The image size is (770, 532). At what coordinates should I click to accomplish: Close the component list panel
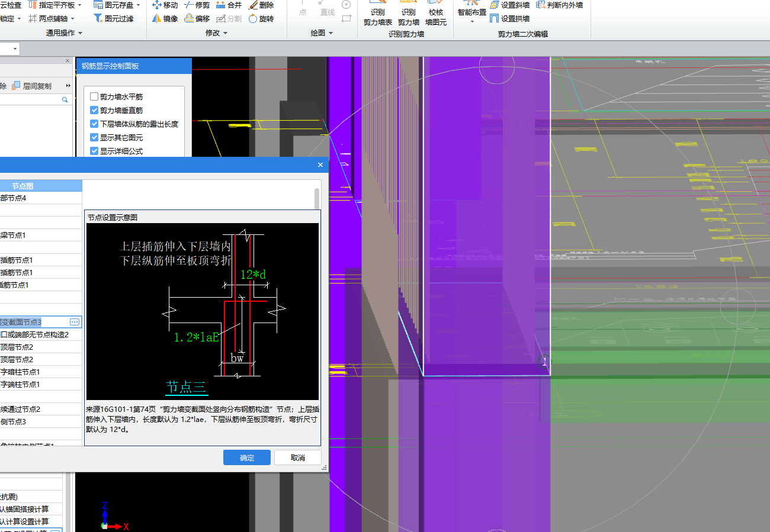[68, 60]
